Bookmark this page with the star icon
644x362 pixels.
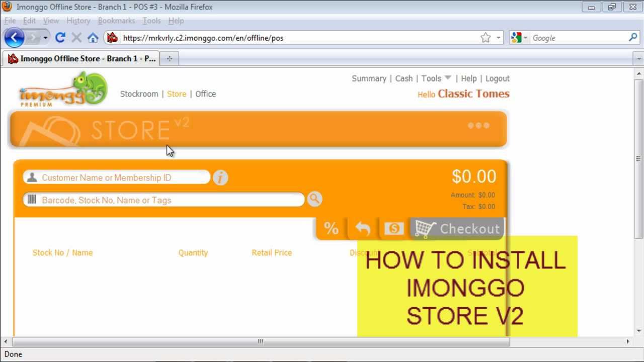486,38
